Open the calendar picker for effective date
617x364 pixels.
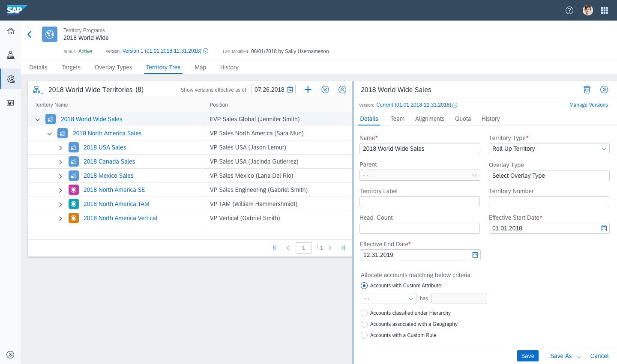pos(290,90)
